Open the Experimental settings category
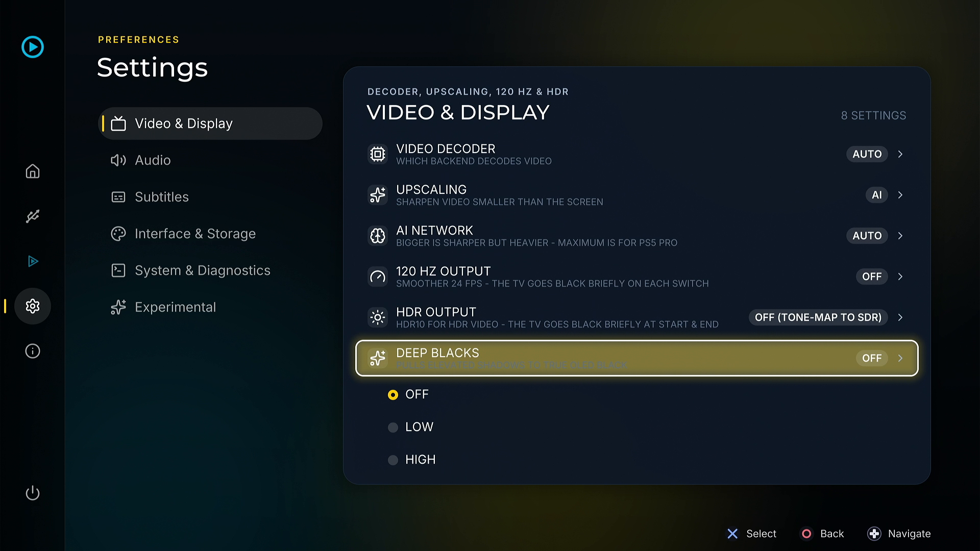 pyautogui.click(x=210, y=307)
